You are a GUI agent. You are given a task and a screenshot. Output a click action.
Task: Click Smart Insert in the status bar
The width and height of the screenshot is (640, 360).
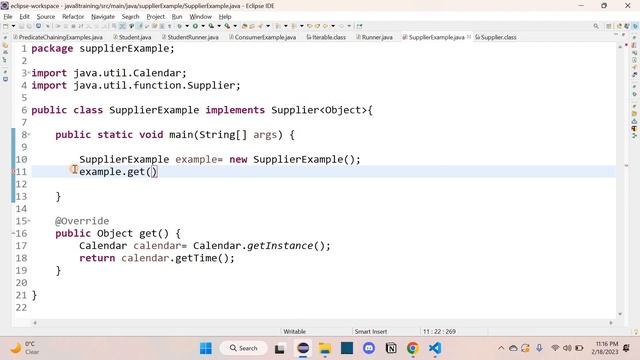pyautogui.click(x=371, y=331)
